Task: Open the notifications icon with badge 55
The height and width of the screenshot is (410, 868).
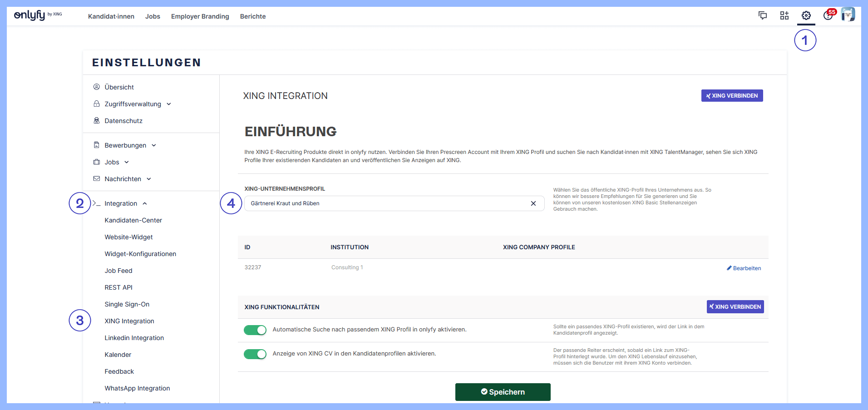Action: point(829,15)
